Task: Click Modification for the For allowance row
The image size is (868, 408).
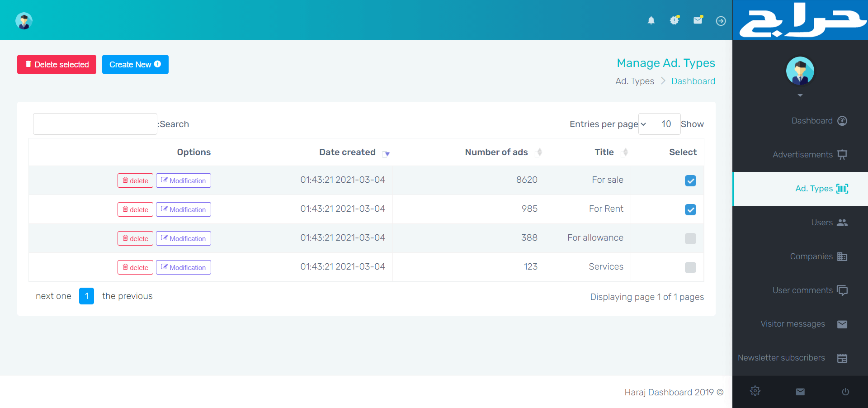Action: click(x=184, y=238)
